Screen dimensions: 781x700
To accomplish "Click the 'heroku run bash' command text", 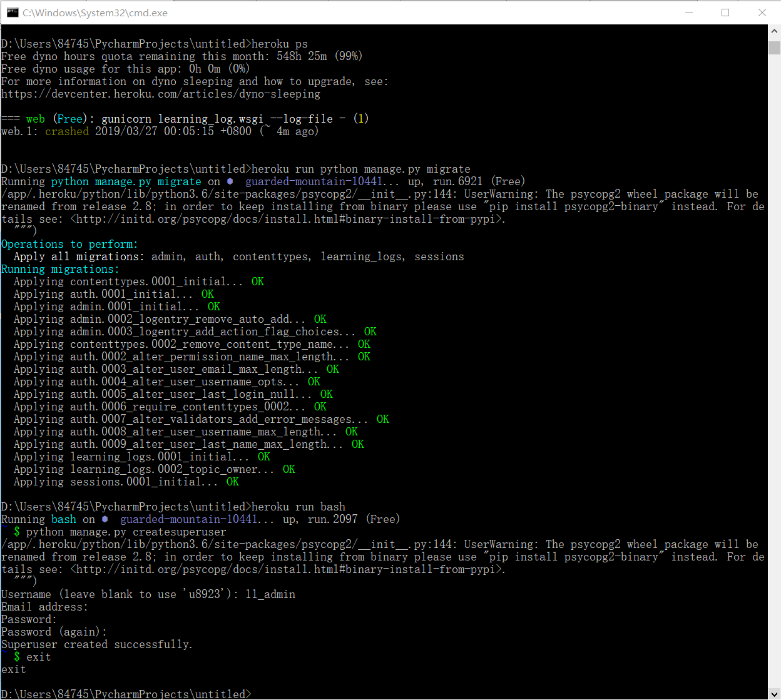I will [x=299, y=507].
